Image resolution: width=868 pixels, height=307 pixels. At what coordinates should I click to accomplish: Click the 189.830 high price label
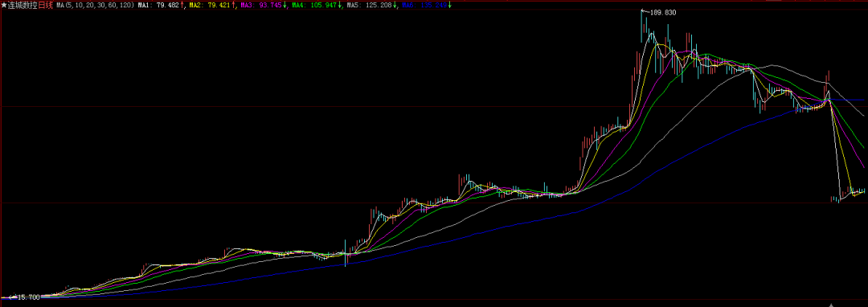click(663, 12)
